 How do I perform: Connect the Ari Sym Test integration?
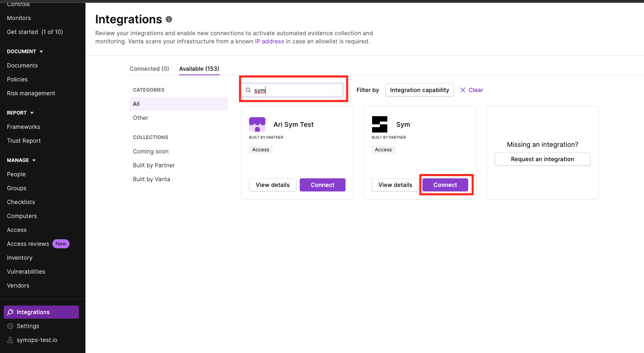[323, 185]
